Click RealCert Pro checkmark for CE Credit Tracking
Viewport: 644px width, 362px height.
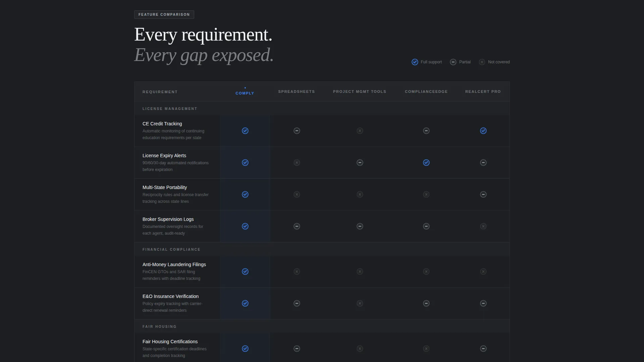pyautogui.click(x=483, y=131)
